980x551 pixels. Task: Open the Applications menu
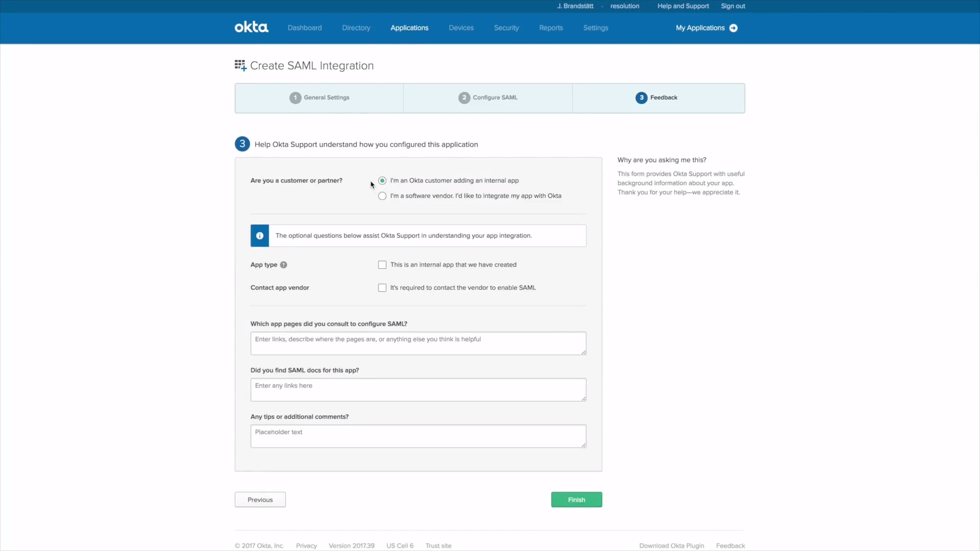tap(409, 28)
